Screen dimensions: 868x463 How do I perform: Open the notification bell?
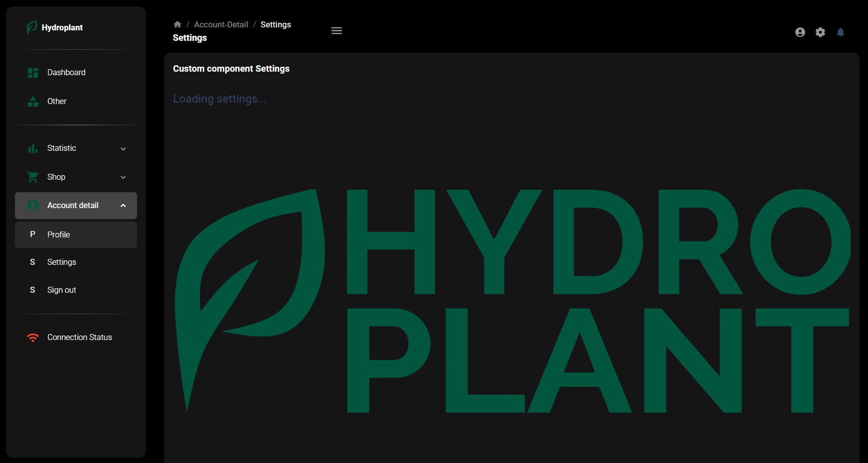pos(841,32)
